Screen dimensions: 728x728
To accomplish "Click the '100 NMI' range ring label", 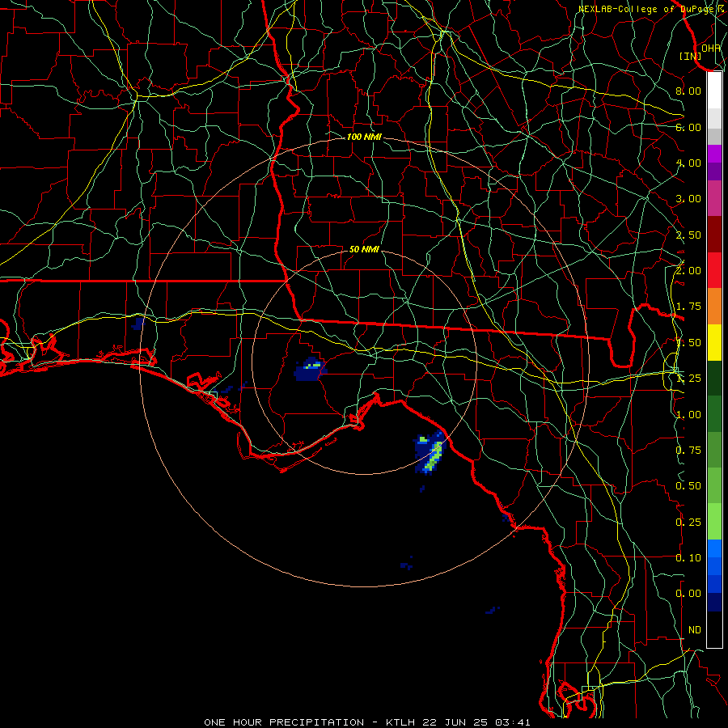I will (364, 137).
